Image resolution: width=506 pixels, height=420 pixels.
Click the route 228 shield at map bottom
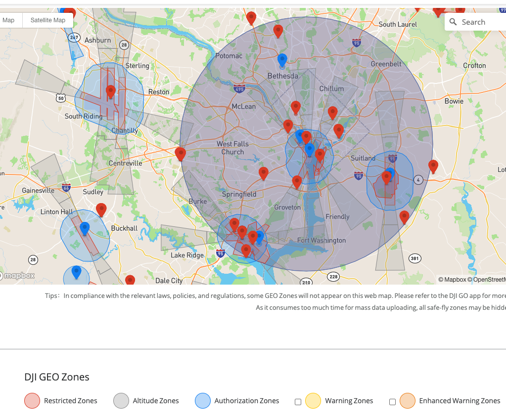click(x=333, y=277)
